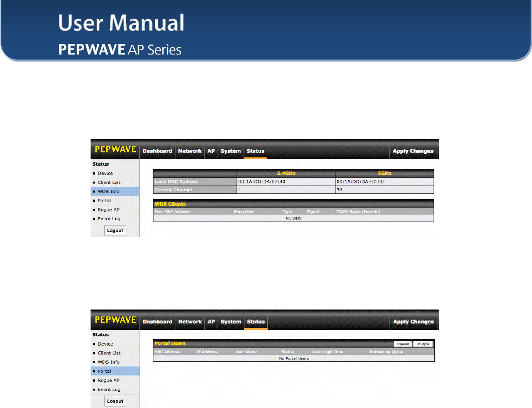Image resolution: width=532 pixels, height=408 pixels.
Task: Open Network tab in lower Portal screenshot
Action: pyautogui.click(x=189, y=321)
